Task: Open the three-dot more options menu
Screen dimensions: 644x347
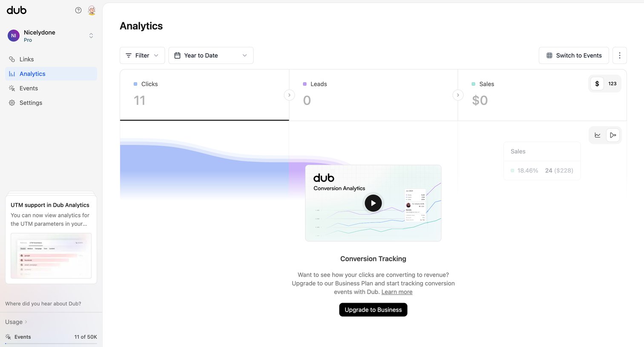Action: click(x=620, y=55)
